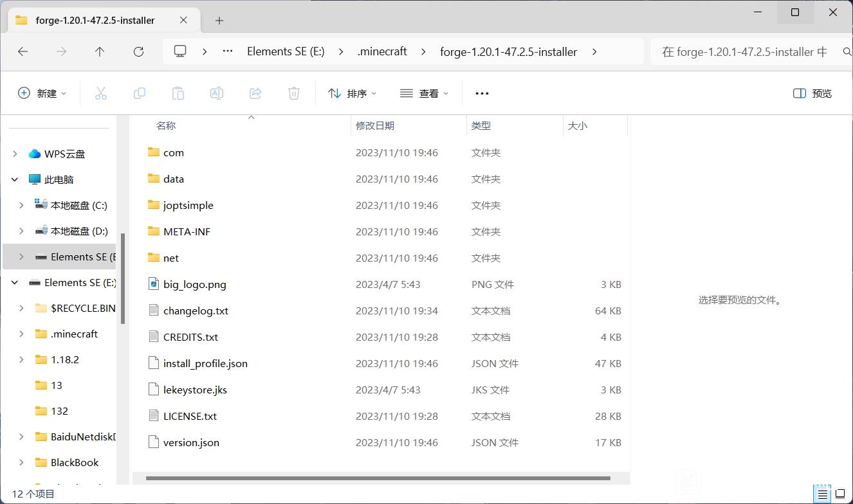Open a new tab with plus button
The image size is (853, 504).
coord(219,21)
